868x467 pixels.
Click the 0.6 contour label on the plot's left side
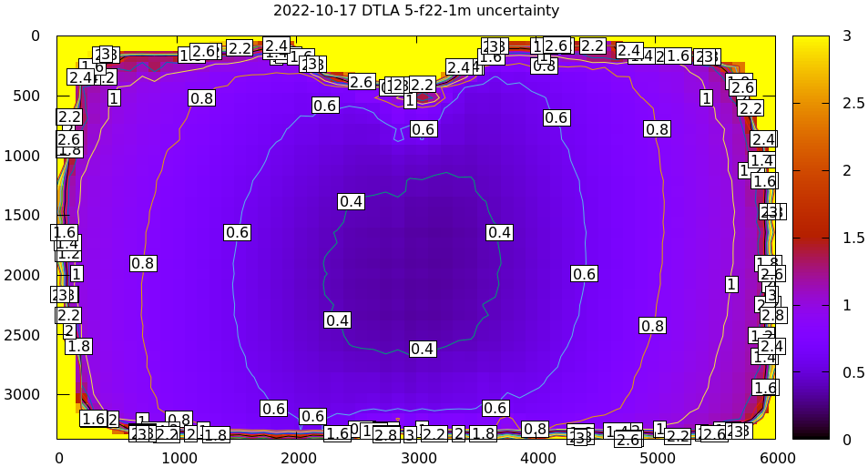[237, 232]
